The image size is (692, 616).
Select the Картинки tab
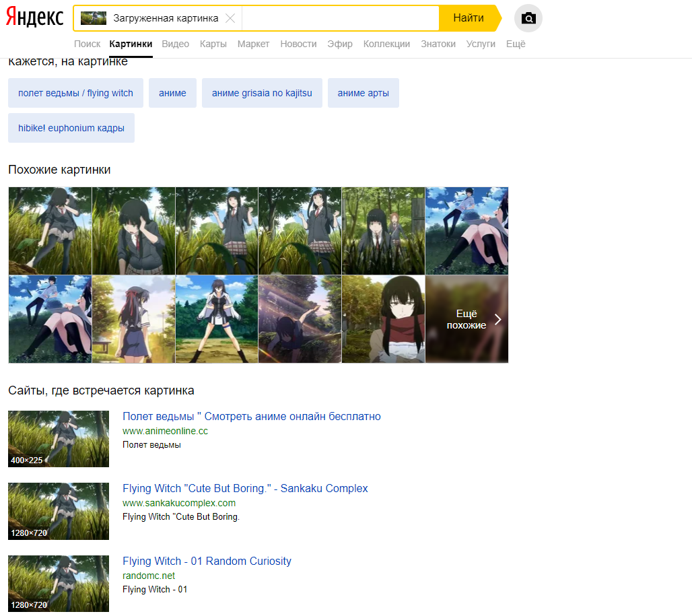click(x=131, y=44)
